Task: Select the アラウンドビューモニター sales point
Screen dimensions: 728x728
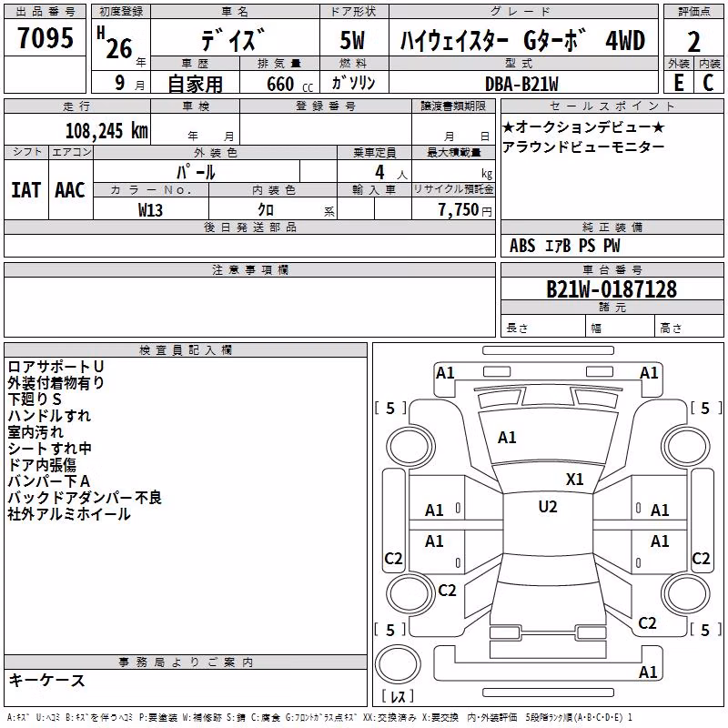Action: coord(583,147)
